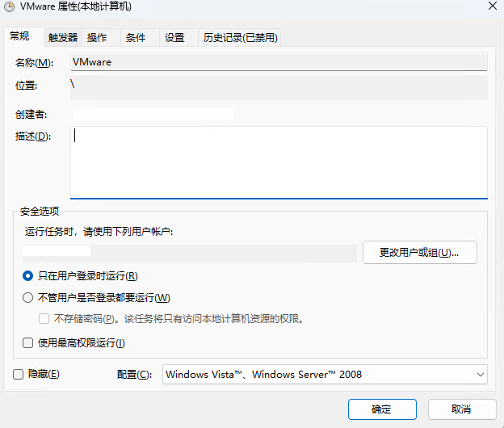This screenshot has width=504, height=428.
Task: Click the 更改用户或组 button
Action: tap(419, 253)
